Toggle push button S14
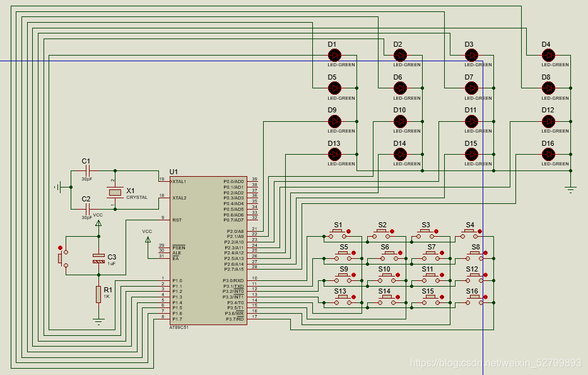 pyautogui.click(x=388, y=301)
